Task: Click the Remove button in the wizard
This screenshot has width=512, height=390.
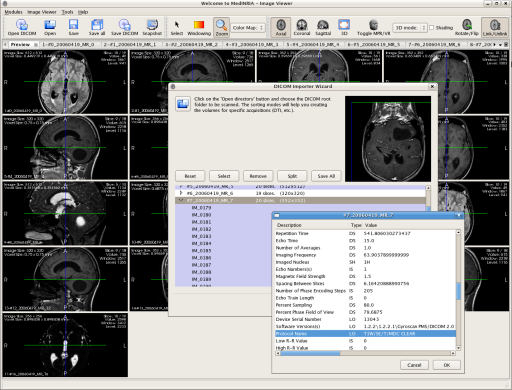Action: coord(258,176)
